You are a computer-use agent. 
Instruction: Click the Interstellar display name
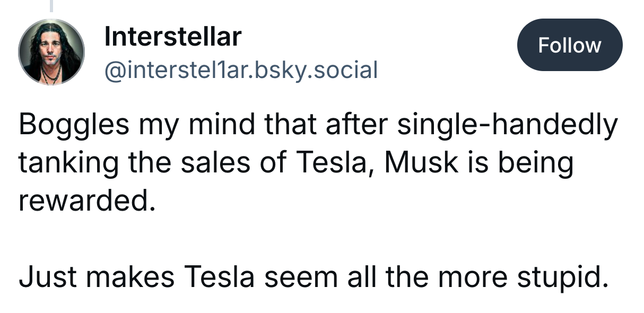click(173, 37)
